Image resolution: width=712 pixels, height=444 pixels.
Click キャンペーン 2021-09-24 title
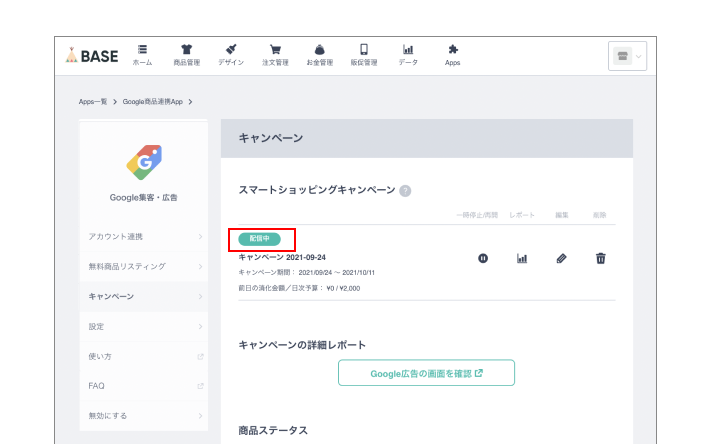click(x=282, y=257)
